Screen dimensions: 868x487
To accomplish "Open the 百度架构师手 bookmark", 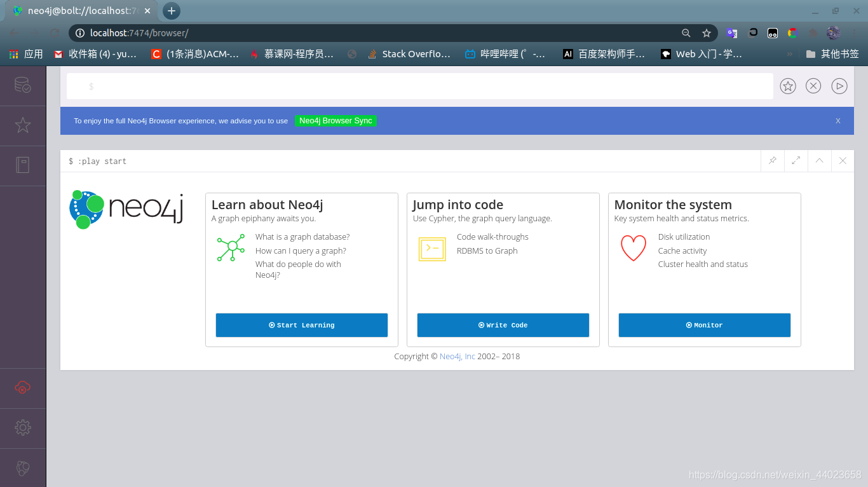I will tap(604, 54).
